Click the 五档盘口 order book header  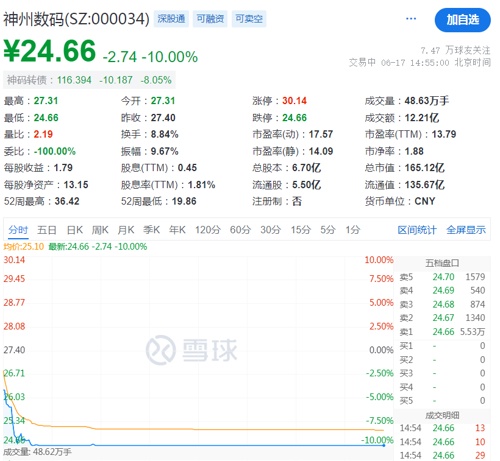(442, 263)
